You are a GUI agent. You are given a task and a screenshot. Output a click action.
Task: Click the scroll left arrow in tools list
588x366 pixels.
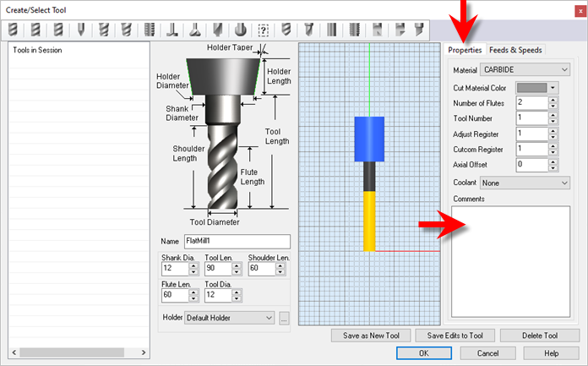(14, 352)
